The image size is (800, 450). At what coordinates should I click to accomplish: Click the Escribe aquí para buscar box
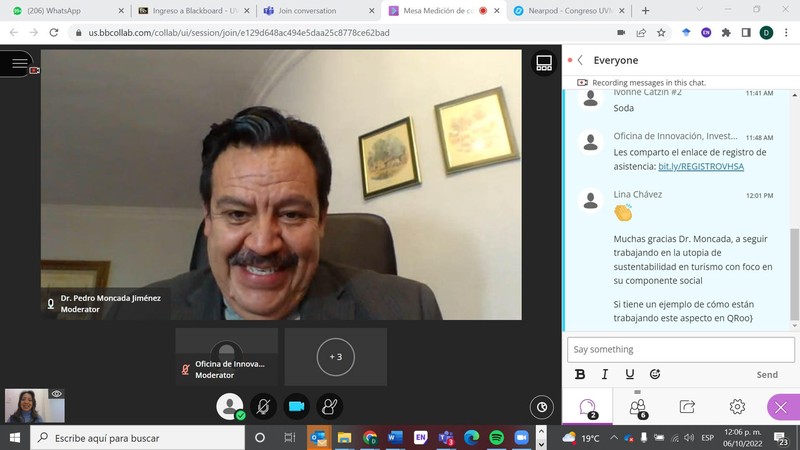pos(138,438)
